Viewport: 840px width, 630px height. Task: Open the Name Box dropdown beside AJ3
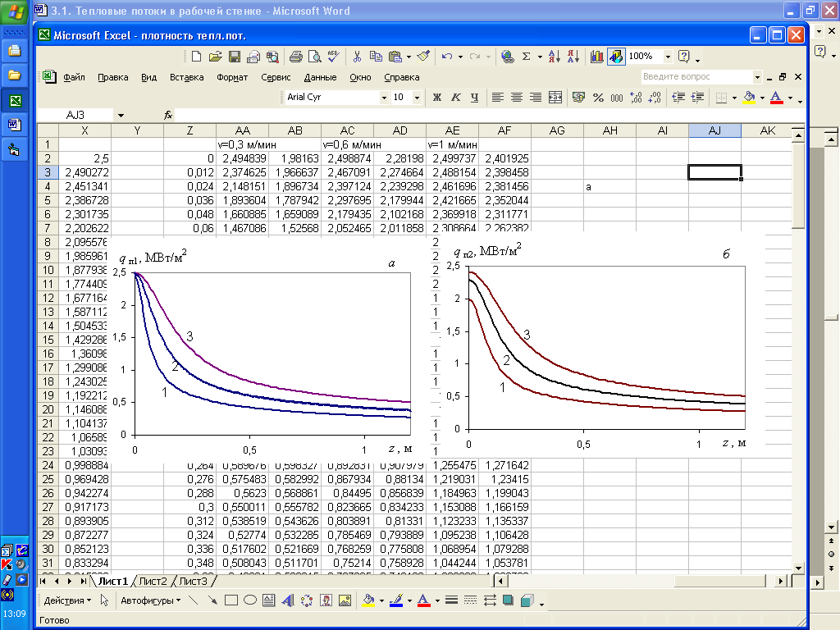tap(121, 115)
